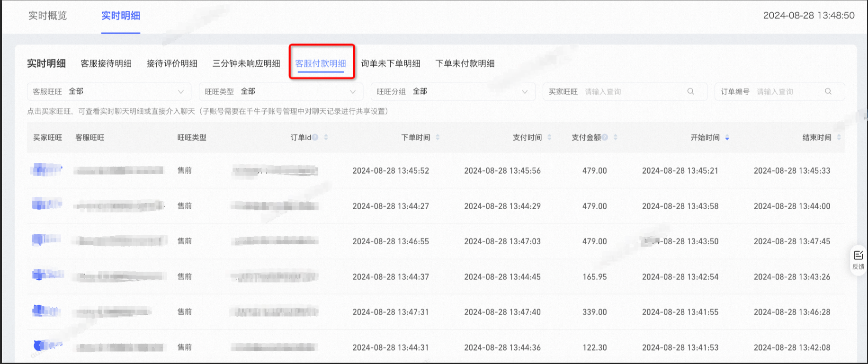Open buyer wangwang in row ordered 13:47:31

pos(46,311)
